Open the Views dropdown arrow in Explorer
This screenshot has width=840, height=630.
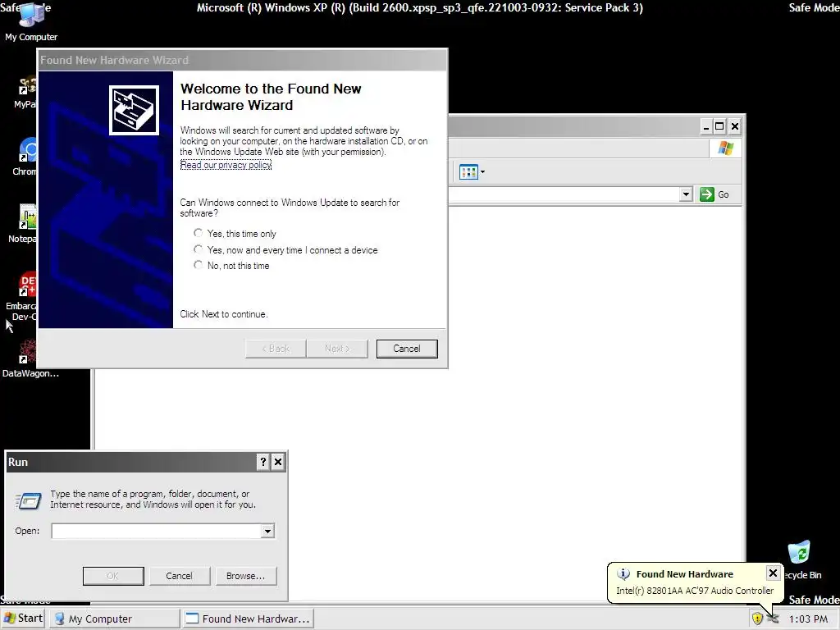[x=482, y=172]
